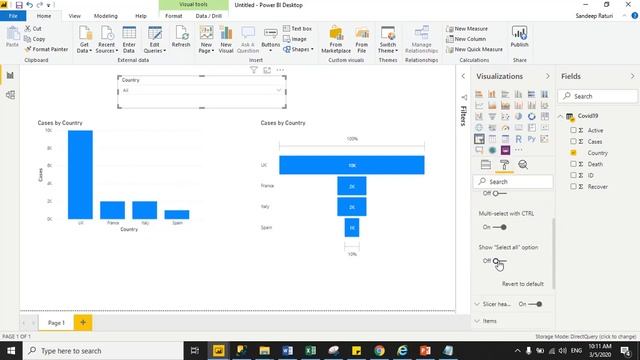Switch to Model view in left sidebar

pyautogui.click(x=10, y=95)
